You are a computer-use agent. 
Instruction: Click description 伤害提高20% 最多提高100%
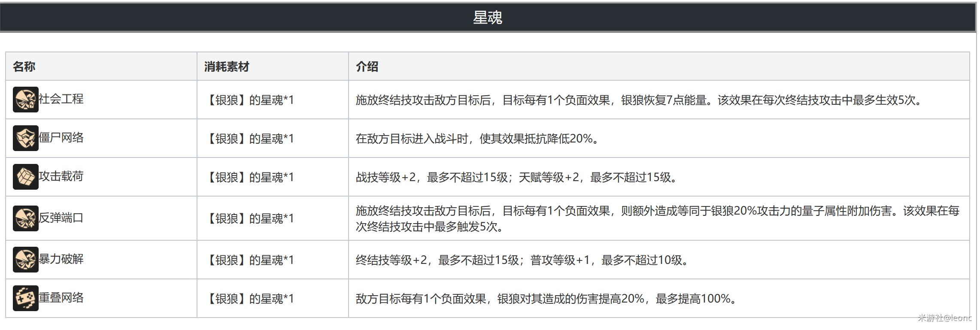546,299
